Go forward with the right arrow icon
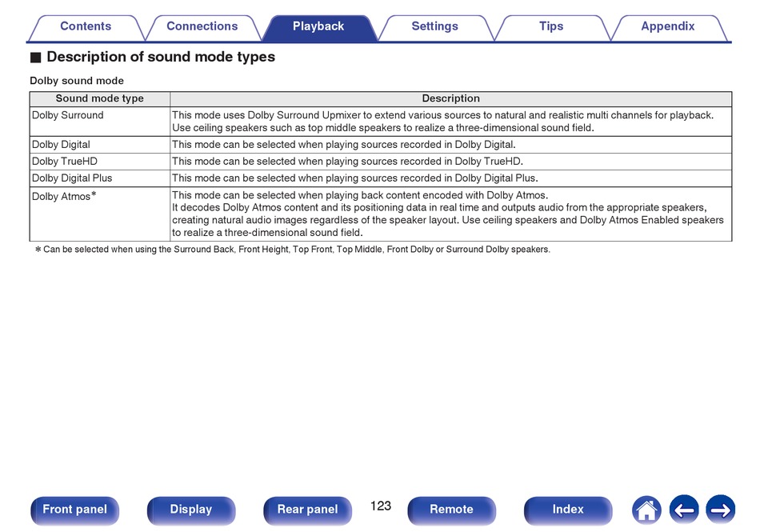The image size is (760, 532). [721, 510]
